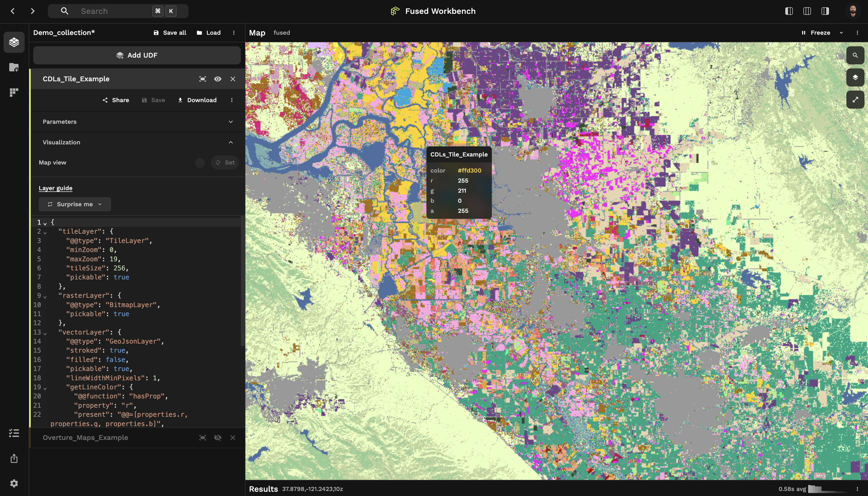The width and height of the screenshot is (868, 496).
Task: Open the Layer guide link
Action: coord(56,188)
